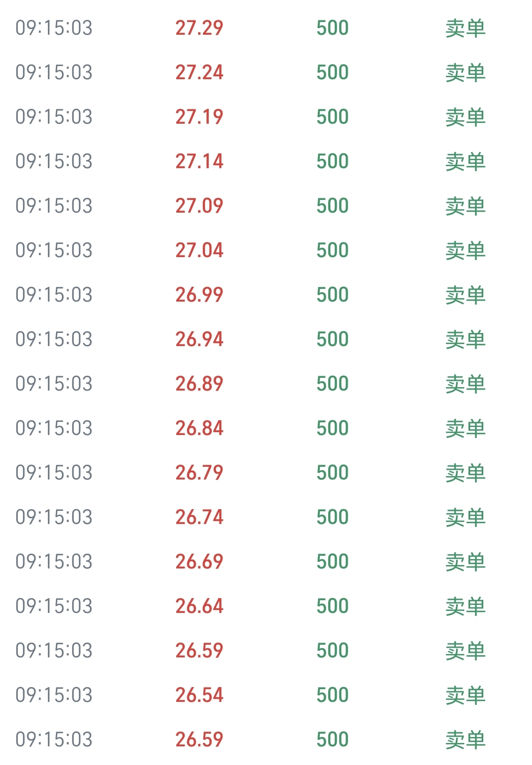Select the 26.89 price entry
Screen dimensions: 532x765
coord(199,384)
